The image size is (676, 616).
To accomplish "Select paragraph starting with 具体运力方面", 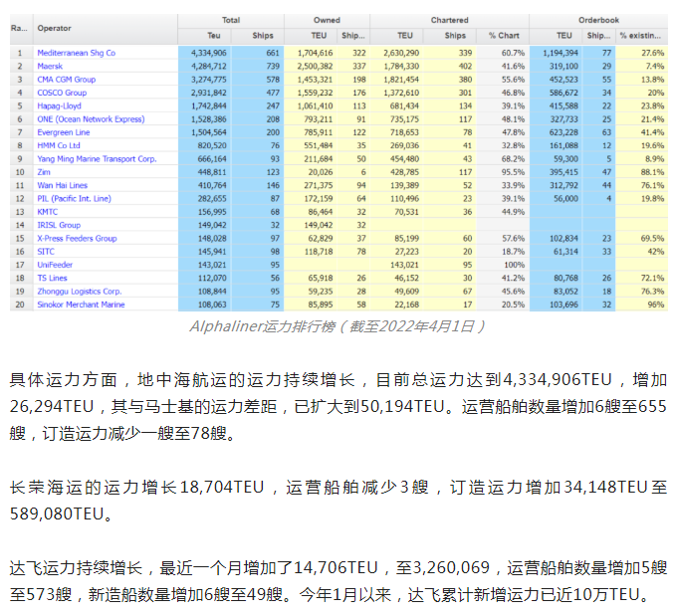I will (338, 406).
